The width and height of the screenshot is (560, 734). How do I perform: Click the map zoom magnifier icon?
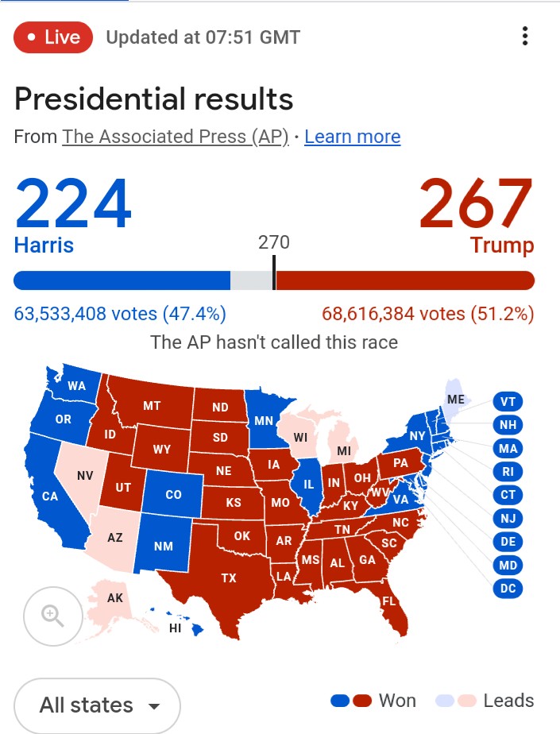tap(53, 614)
